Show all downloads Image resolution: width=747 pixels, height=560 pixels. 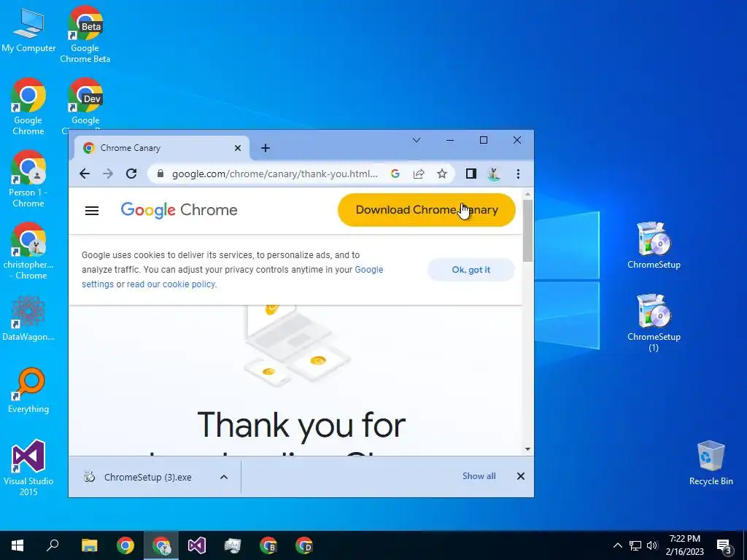pos(479,476)
